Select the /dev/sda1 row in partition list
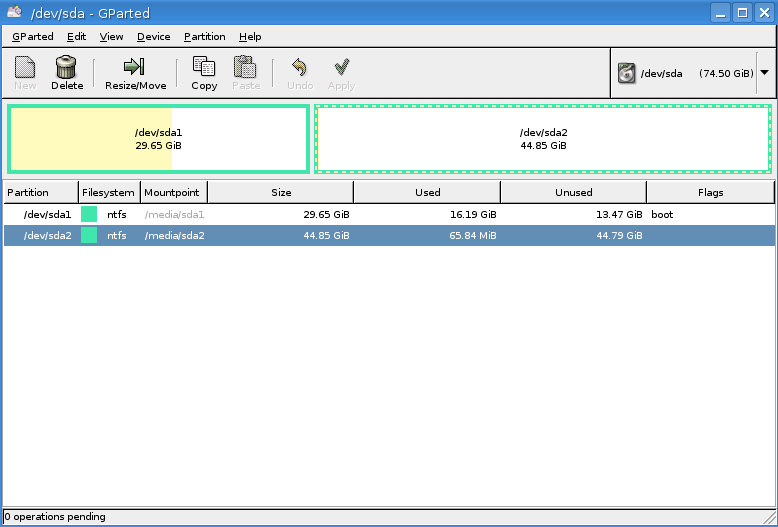This screenshot has width=778, height=527. [x=48, y=214]
